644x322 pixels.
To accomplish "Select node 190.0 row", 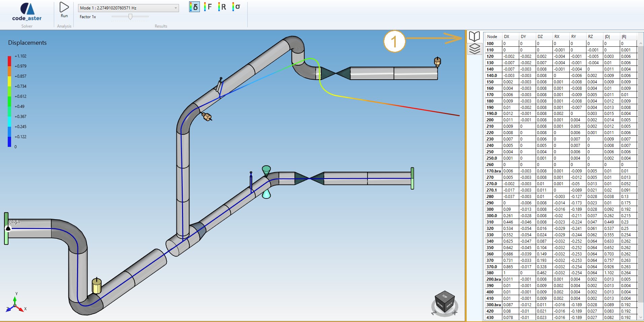I will (561, 114).
